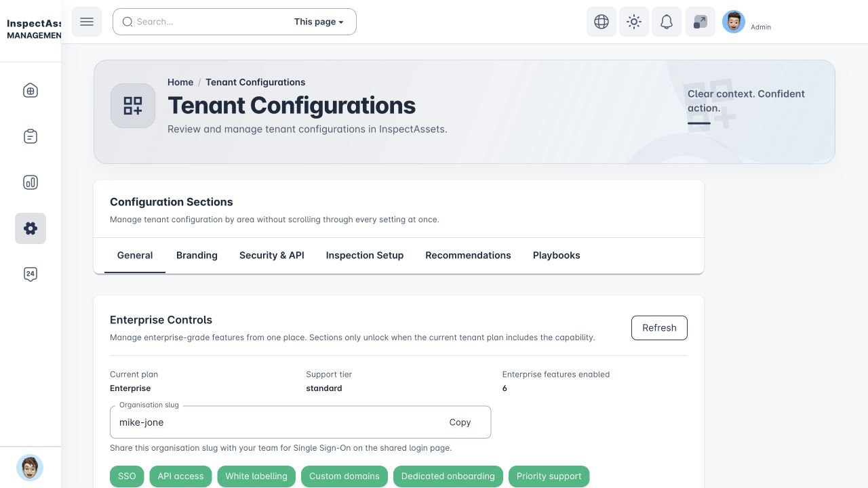Click the Tenant Configurations header grid icon
The image size is (868, 488).
click(133, 106)
